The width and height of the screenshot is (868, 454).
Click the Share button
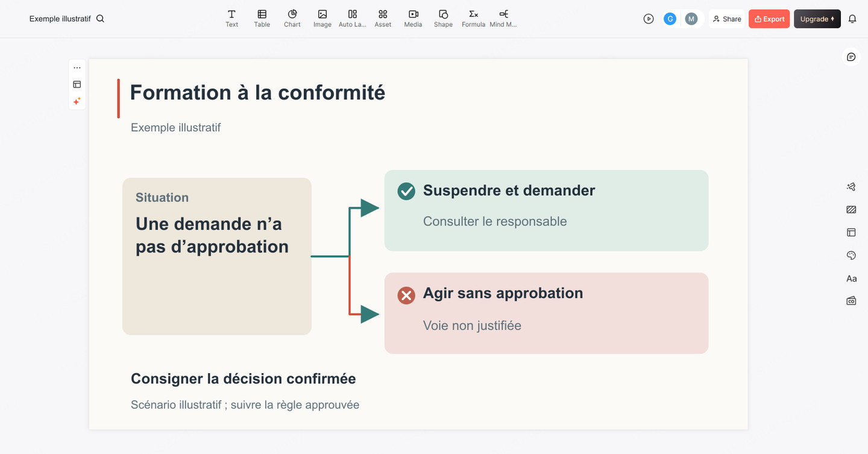pos(727,19)
